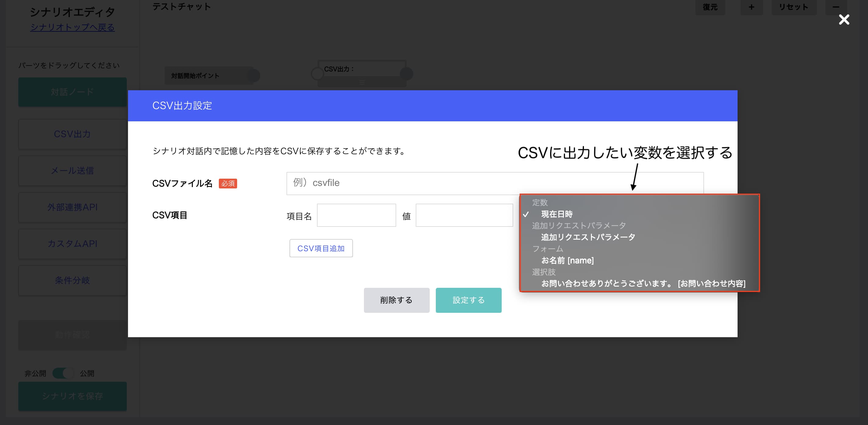
Task: Click the シナリオエディタ title text
Action: tap(73, 12)
